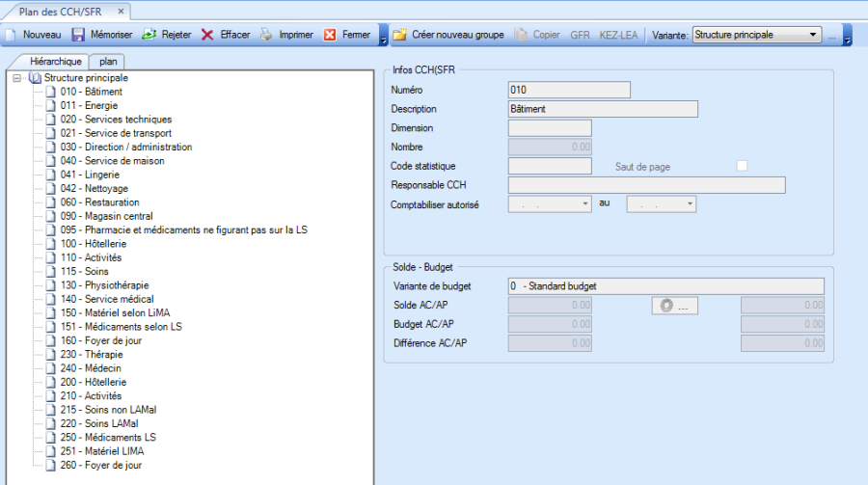This screenshot has height=485, width=868.
Task: Click the GFR toolbar button
Action: (580, 35)
